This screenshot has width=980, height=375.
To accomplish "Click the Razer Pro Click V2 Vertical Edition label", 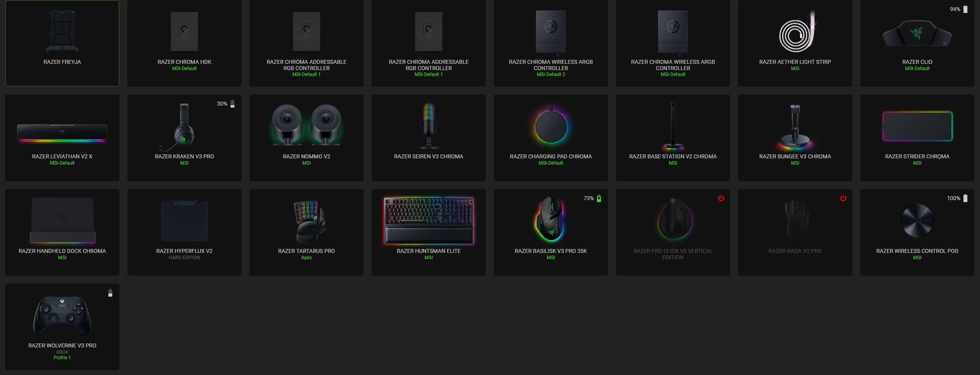I will (673, 254).
